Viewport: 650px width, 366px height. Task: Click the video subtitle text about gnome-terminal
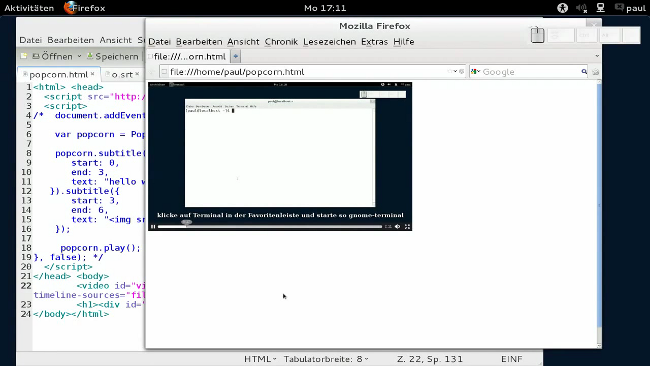280,215
